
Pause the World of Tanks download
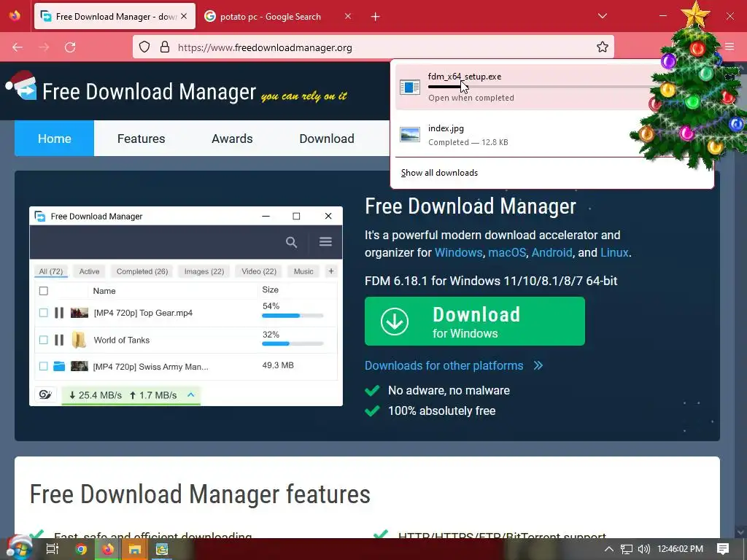[x=59, y=340]
